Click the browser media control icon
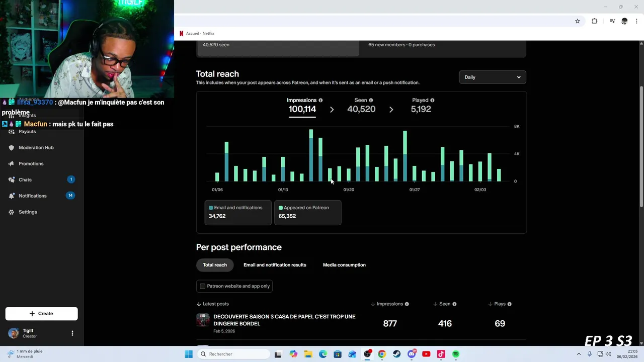The width and height of the screenshot is (644, 362). [x=612, y=21]
